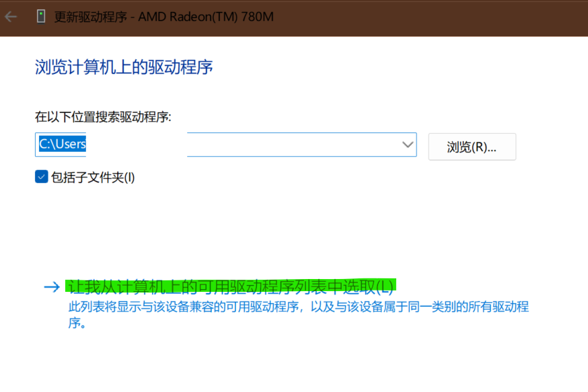Expand the driver search path dropdown arrow
Image resolution: width=588 pixels, height=392 pixels.
[408, 145]
